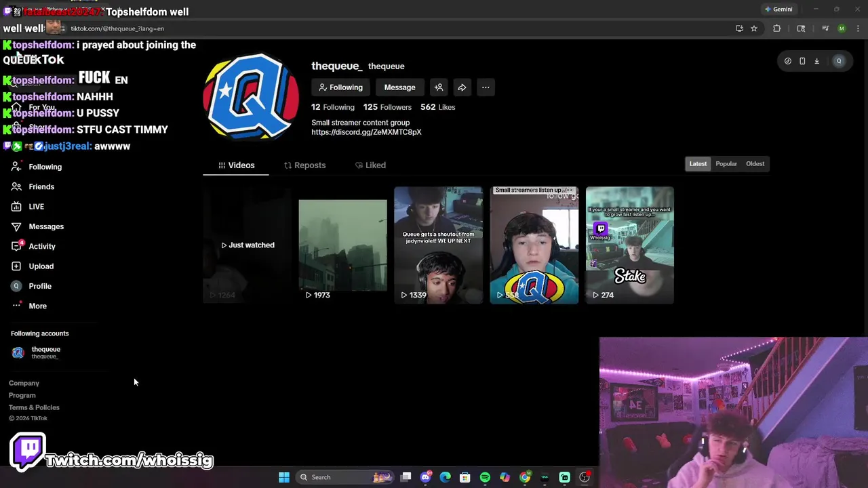Open OBS Studio from the taskbar
The height and width of the screenshot is (488, 868).
pos(585,477)
